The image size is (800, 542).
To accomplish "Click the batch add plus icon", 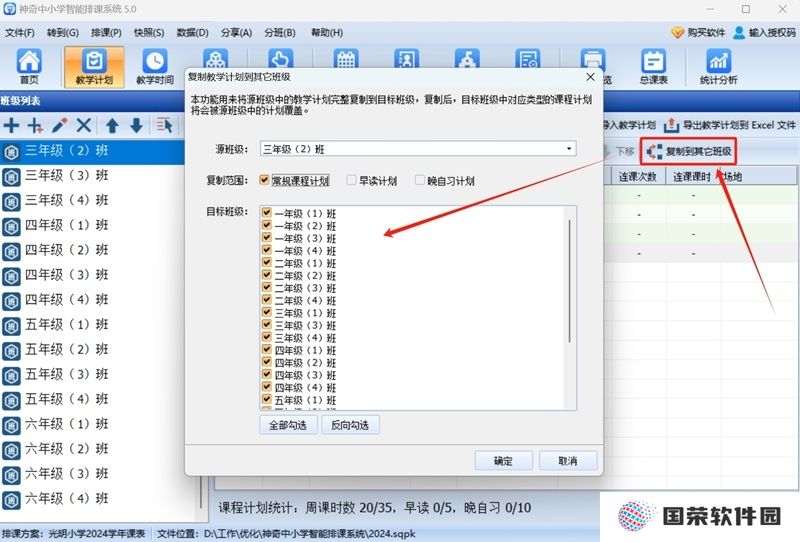I will tap(35, 125).
